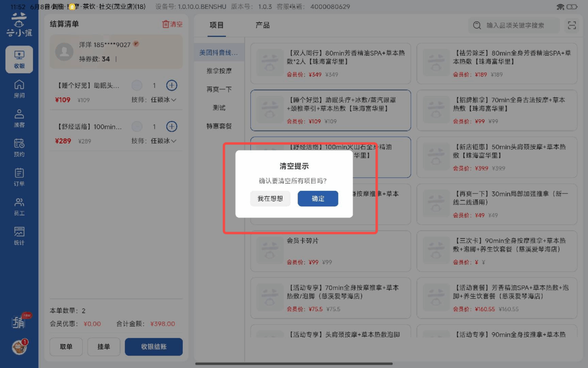The height and width of the screenshot is (368, 588).
Task: Select the 再爽一下 30min局部加强推拿 card
Action: click(x=497, y=204)
